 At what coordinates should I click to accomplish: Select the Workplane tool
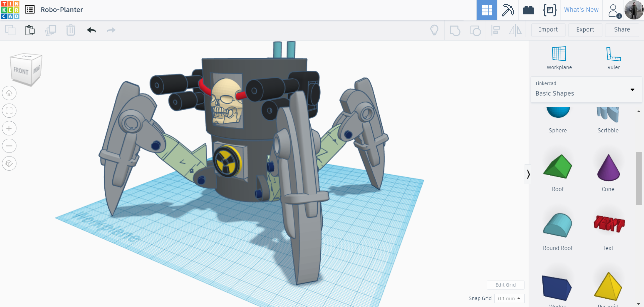[x=559, y=58]
